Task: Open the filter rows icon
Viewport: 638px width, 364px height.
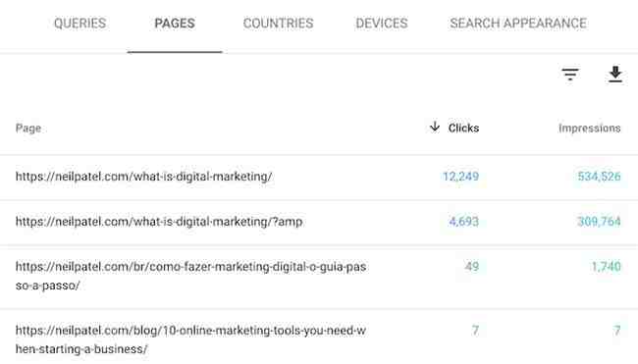Action: tap(570, 75)
